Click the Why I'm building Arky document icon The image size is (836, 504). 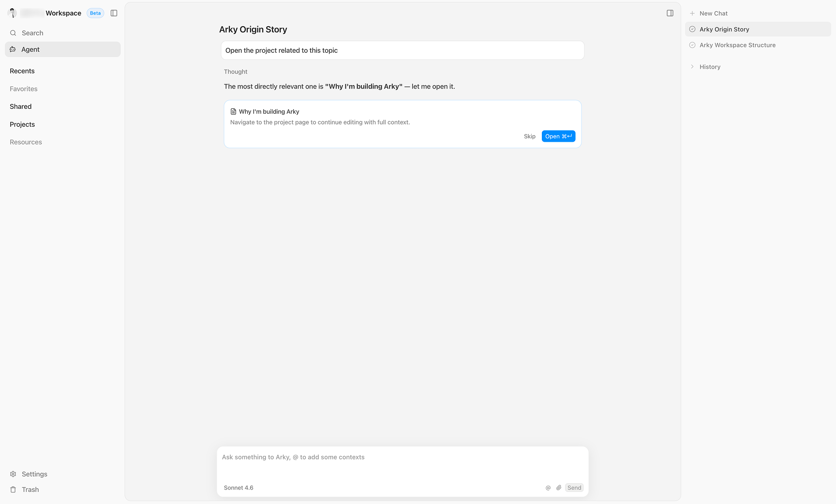(233, 112)
